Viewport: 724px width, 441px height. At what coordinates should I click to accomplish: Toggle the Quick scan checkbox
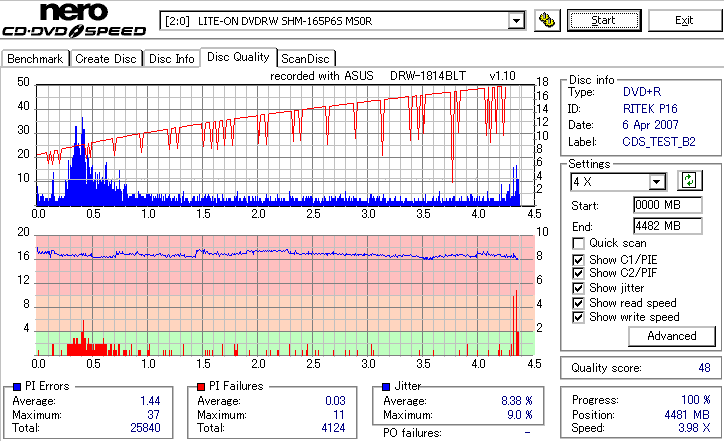coord(578,243)
